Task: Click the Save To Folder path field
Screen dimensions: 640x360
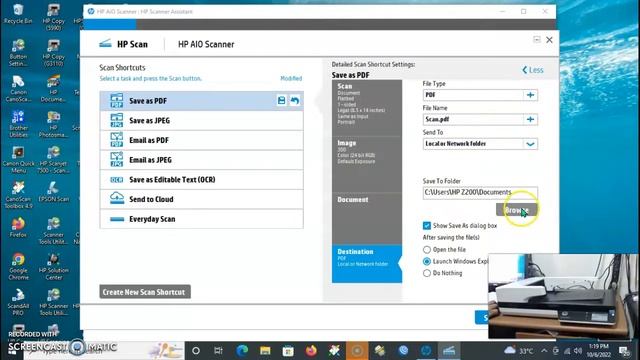Action: point(480,192)
